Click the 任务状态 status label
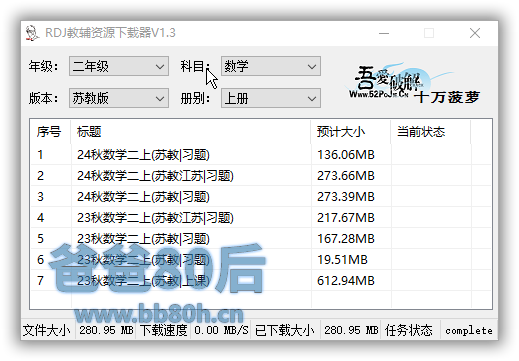 click(409, 330)
